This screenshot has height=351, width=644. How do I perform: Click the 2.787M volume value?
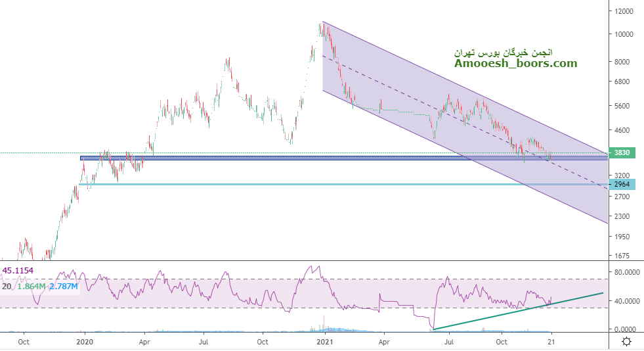click(x=64, y=287)
